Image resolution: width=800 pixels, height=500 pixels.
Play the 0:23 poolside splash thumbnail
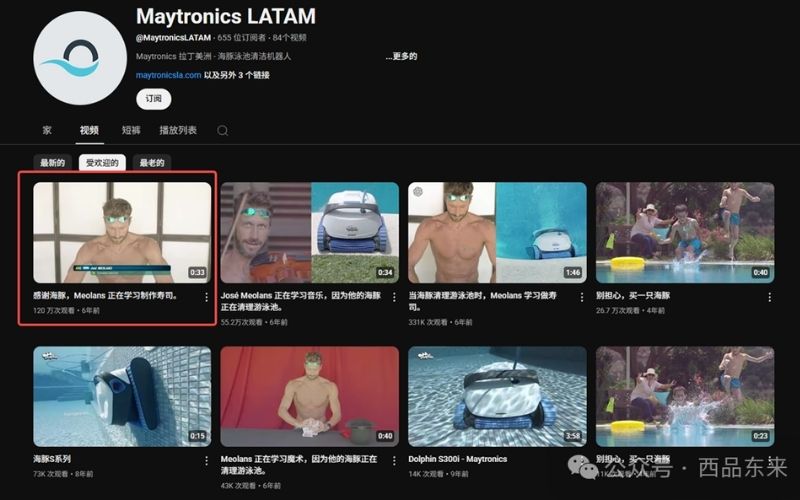(685, 396)
